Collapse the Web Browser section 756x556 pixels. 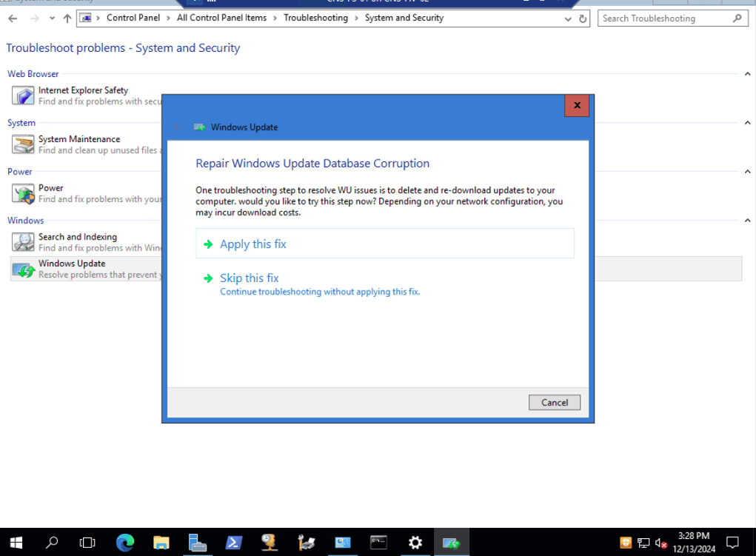click(x=747, y=74)
